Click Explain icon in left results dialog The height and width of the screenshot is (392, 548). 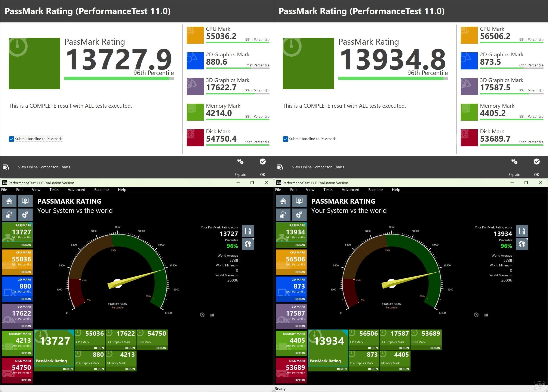(240, 161)
